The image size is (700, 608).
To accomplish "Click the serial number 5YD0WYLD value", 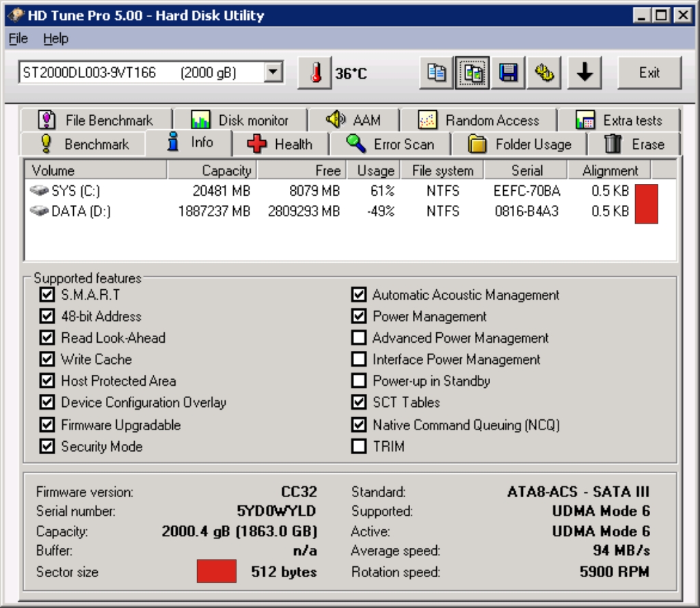I will point(276,511).
